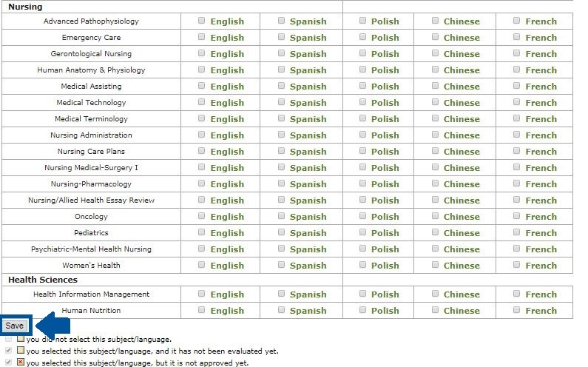This screenshot has width=588, height=367.
Task: Tick French for Psychiatric-Mental Health Nursing
Action: click(516, 249)
